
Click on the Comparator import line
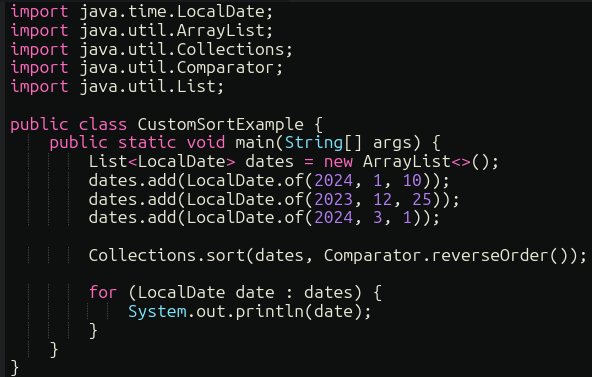[x=146, y=68]
